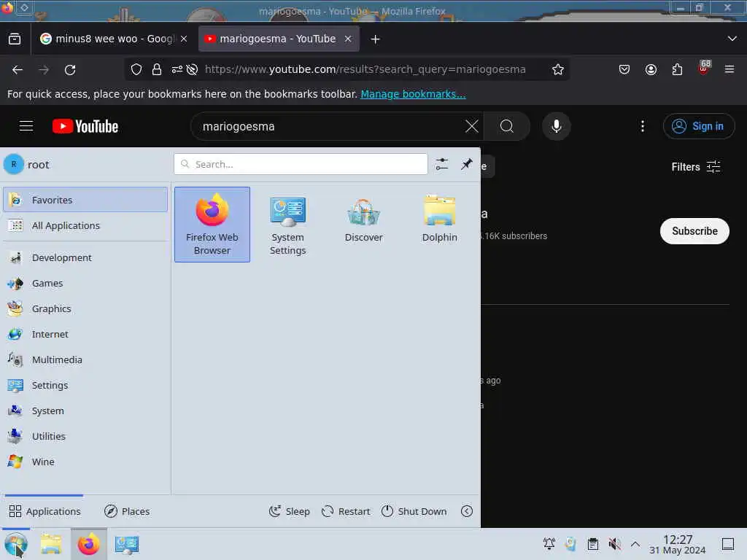747x560 pixels.
Task: Open a new Firefox tab
Action: tap(376, 39)
